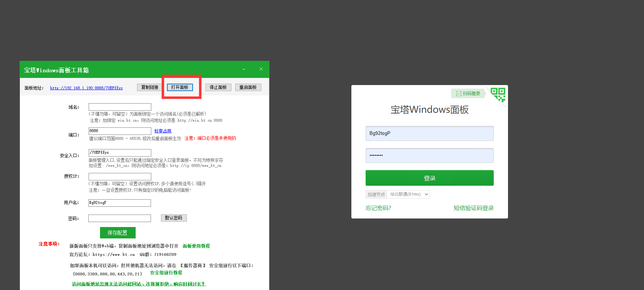The width and height of the screenshot is (644, 290).
Task: Click the green 保存配置 button
Action: (x=118, y=233)
